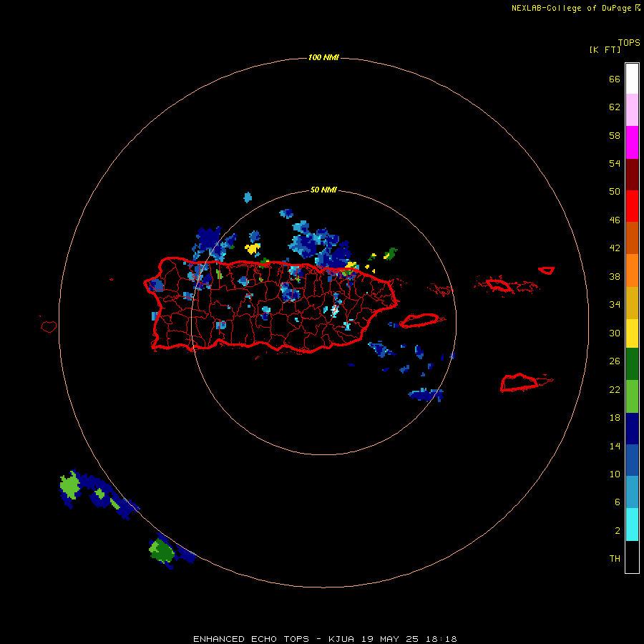
Task: Click the 62 value in the legend
Action: pos(615,107)
